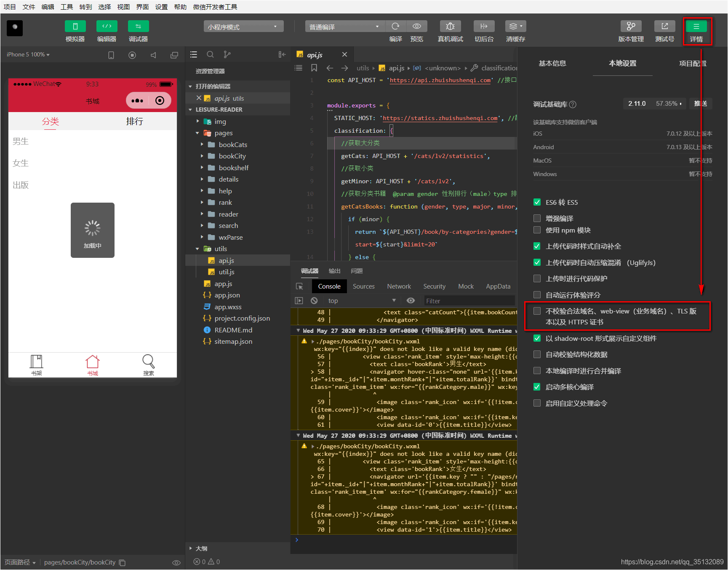Open the 设置 menu

tap(161, 7)
